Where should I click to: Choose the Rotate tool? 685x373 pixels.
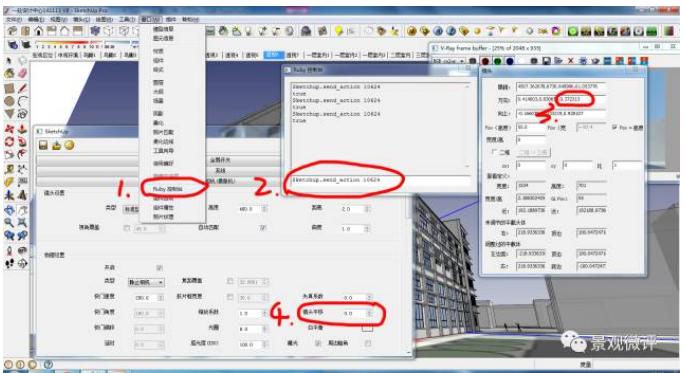tap(9, 142)
